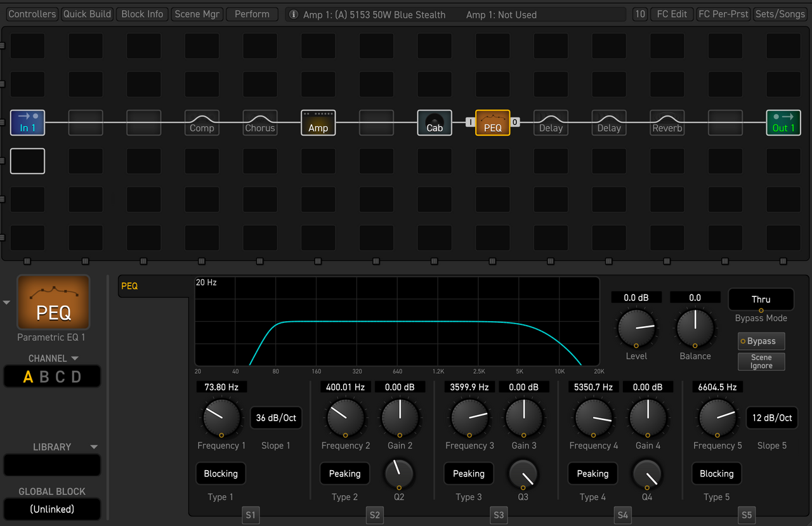The image size is (812, 526).
Task: Open Quick Build
Action: tap(88, 14)
